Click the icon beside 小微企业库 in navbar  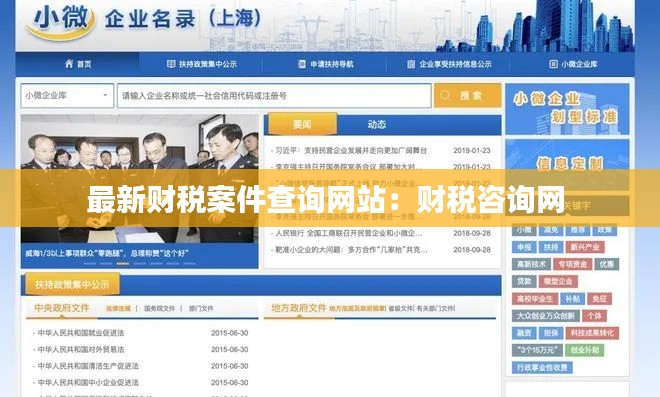click(554, 64)
